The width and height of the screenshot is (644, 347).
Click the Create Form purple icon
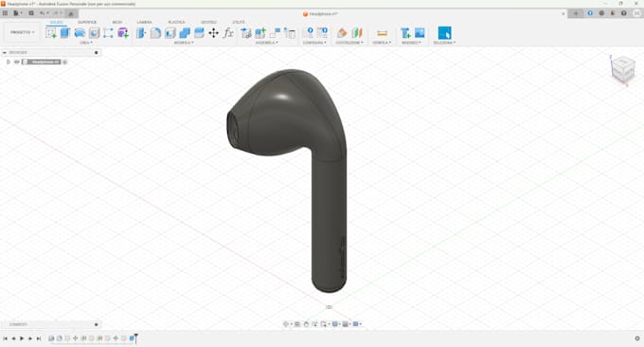tap(123, 33)
